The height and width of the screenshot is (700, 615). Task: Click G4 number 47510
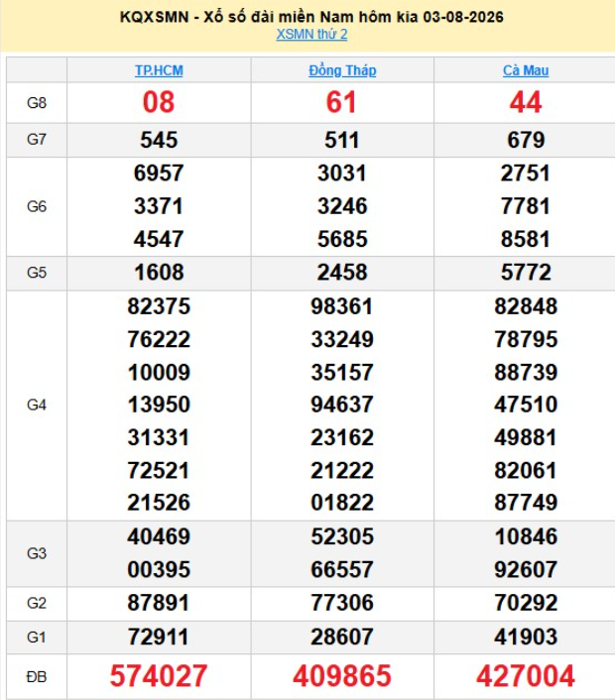pos(526,405)
